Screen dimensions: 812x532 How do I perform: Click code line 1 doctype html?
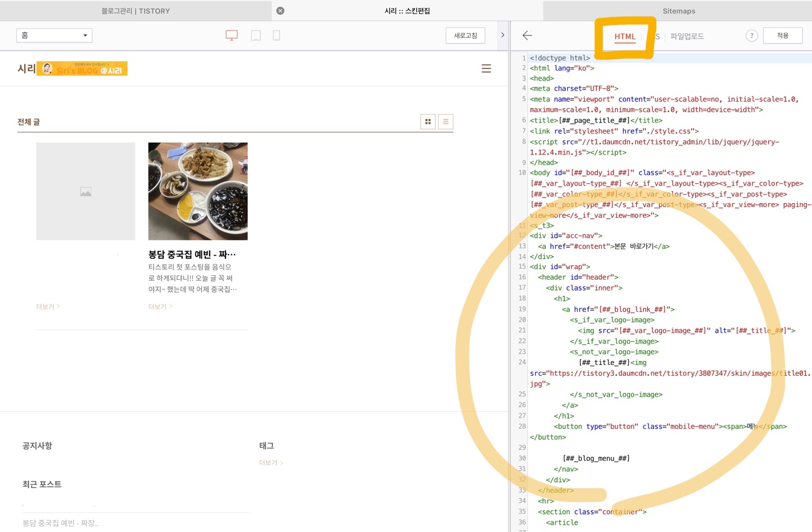tap(560, 58)
